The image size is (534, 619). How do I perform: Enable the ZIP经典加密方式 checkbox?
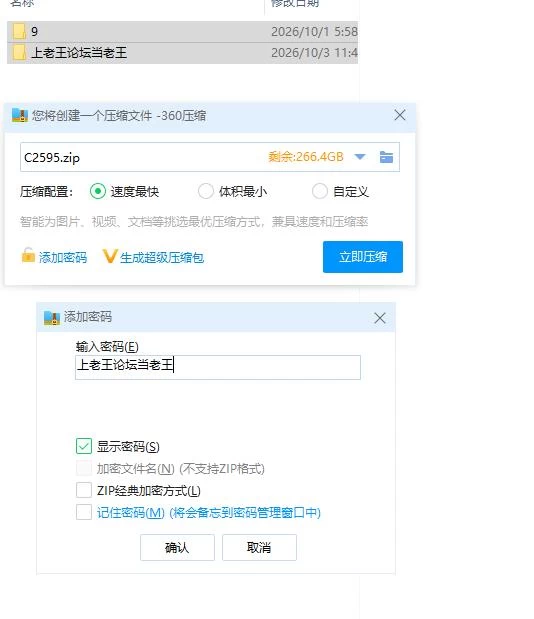(84, 490)
